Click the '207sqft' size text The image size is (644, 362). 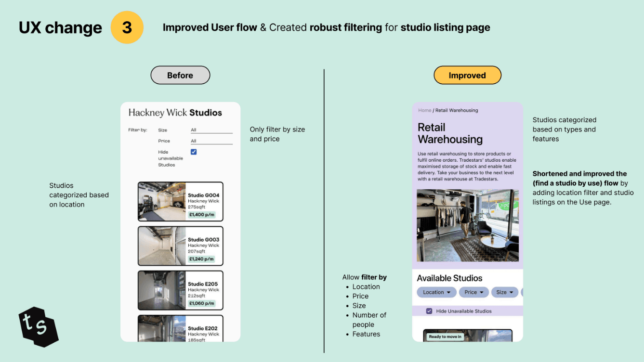point(197,251)
